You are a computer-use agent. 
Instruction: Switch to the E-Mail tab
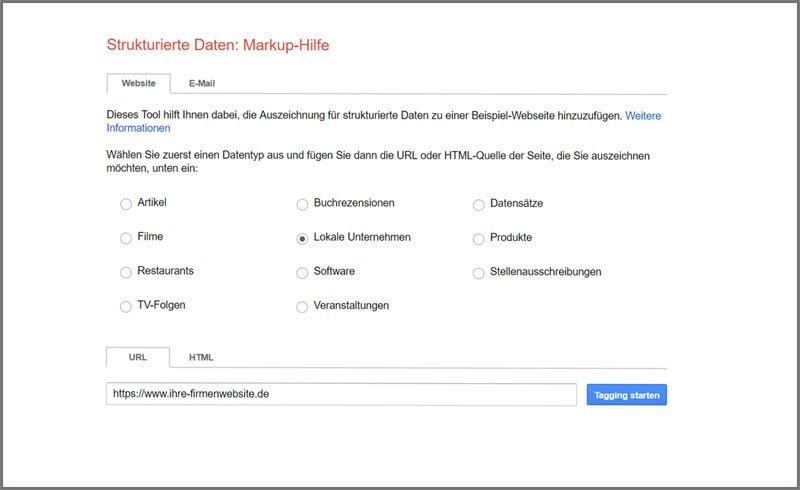tap(202, 84)
